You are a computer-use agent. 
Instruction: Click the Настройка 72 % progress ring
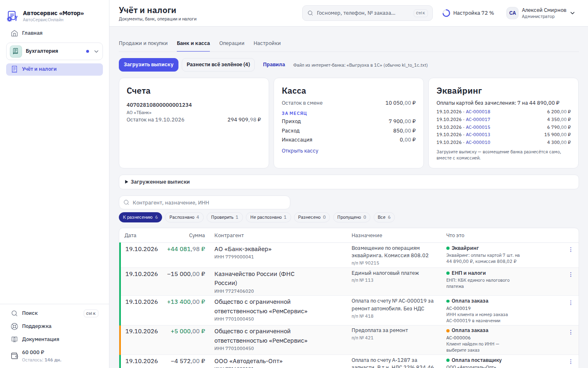(446, 13)
